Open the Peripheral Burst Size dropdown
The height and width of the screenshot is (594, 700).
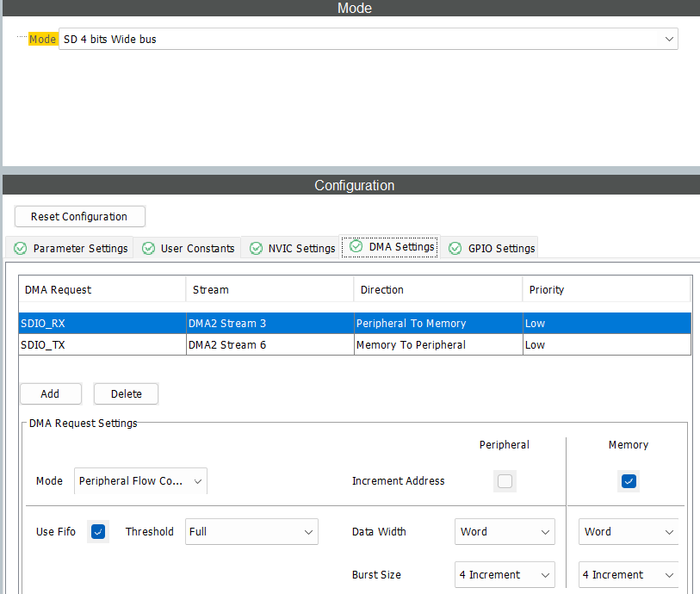[x=505, y=575]
